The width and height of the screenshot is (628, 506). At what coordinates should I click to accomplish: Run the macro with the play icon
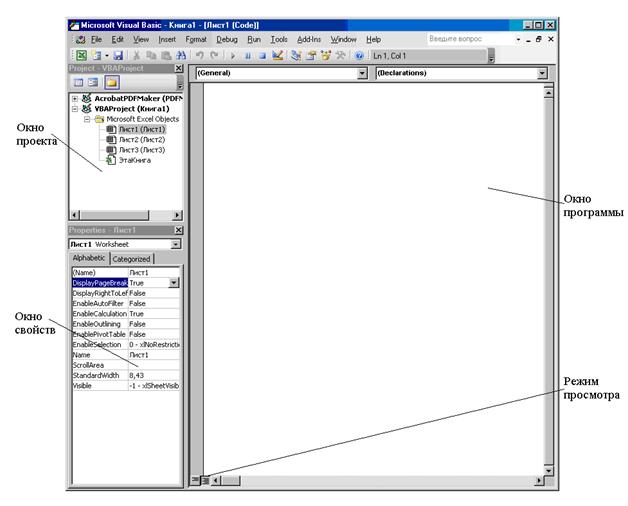[x=233, y=56]
